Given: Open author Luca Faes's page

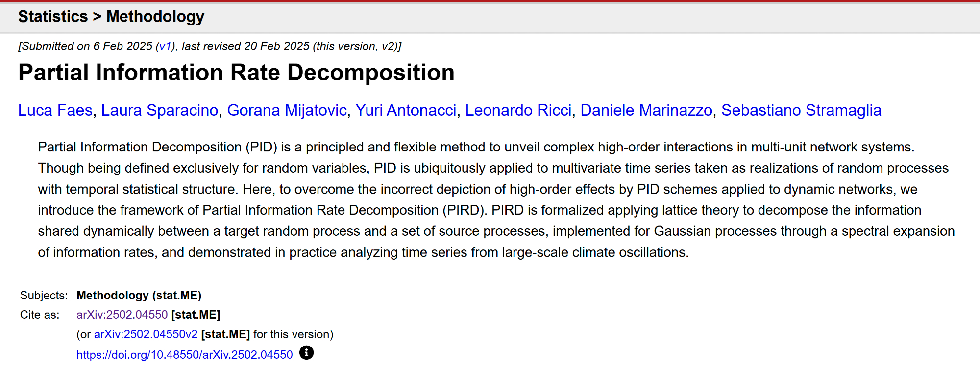Looking at the screenshot, I should pyautogui.click(x=55, y=110).
